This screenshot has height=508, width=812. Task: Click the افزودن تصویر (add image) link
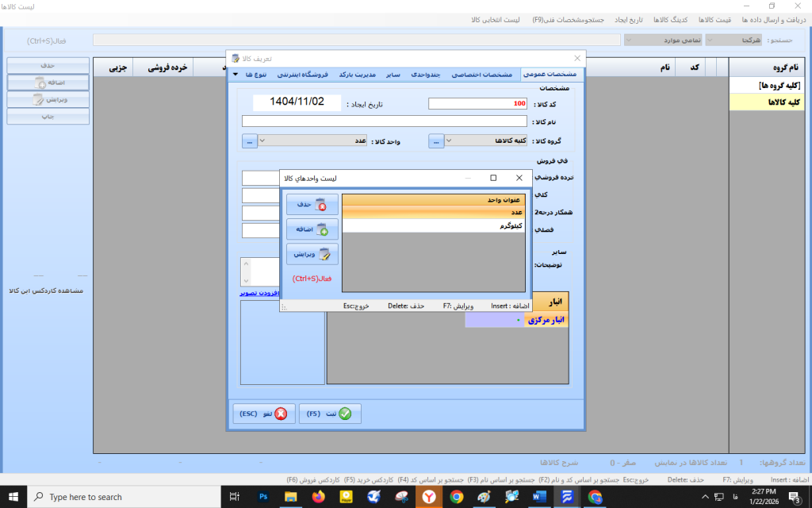(x=259, y=293)
